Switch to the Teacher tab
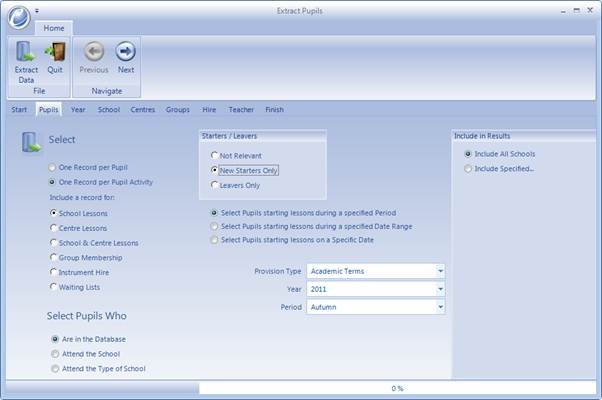The image size is (602, 400). coord(241,110)
